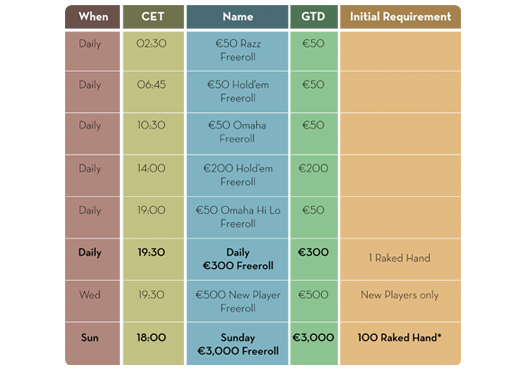Click the "When" column header

point(93,17)
